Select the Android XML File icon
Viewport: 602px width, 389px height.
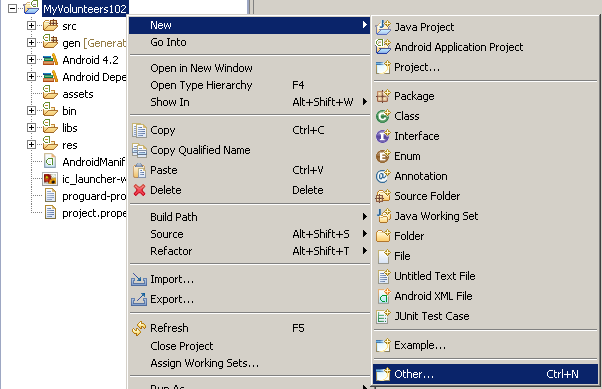[384, 296]
